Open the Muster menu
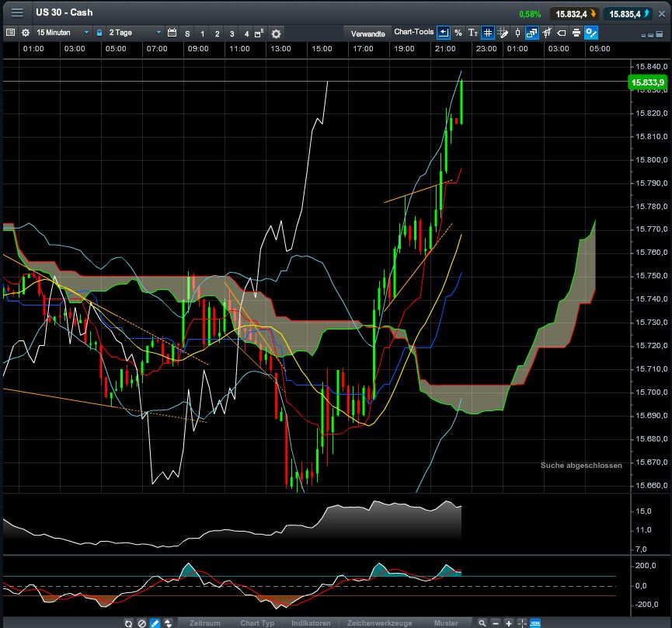The width and height of the screenshot is (672, 628). (x=446, y=623)
